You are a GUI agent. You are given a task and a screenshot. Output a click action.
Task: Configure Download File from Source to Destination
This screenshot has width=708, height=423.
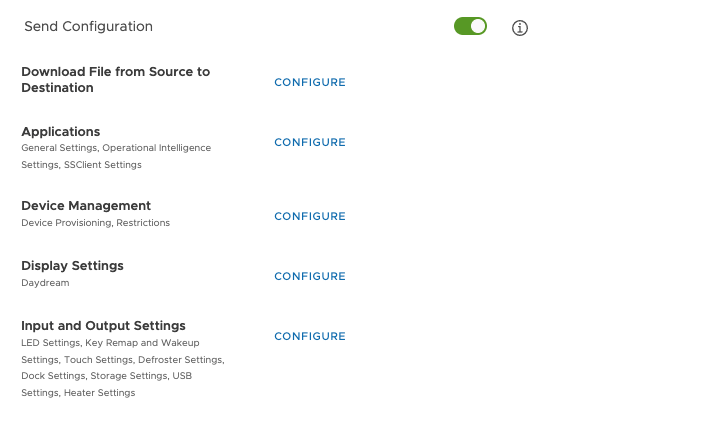pyautogui.click(x=310, y=82)
